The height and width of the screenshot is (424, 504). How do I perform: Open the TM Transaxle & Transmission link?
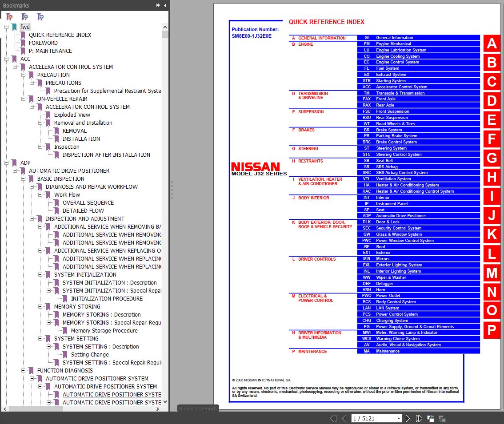pos(418,93)
